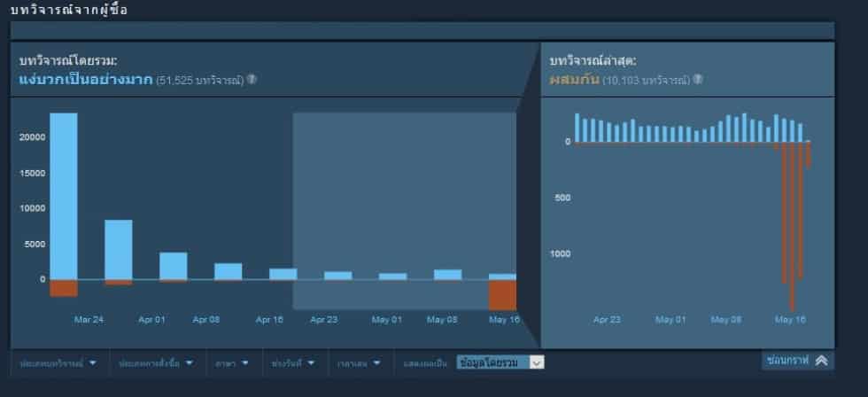The image size is (868, 397).
Task: Open the language (ภาษา) filter dropdown
Action: pos(232,363)
